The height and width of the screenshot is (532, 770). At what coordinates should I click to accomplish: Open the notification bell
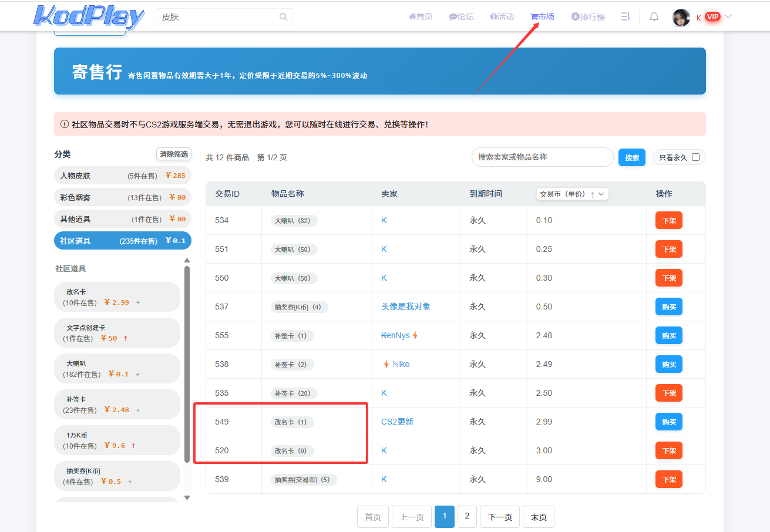point(654,17)
